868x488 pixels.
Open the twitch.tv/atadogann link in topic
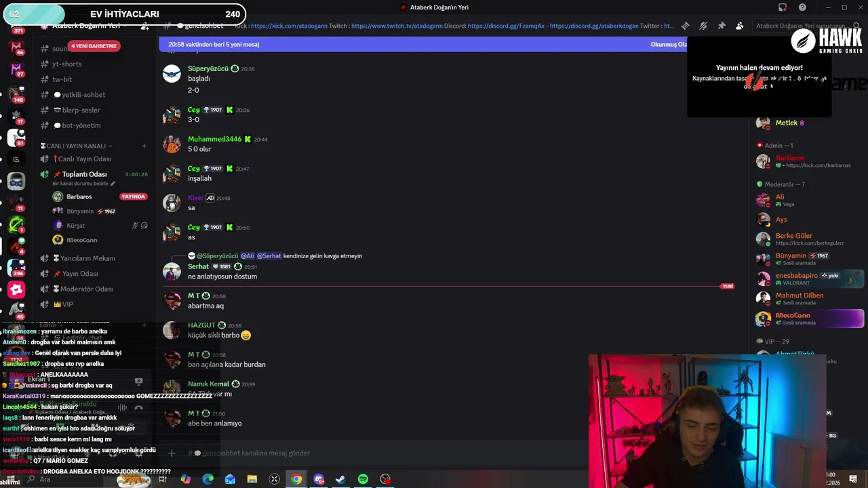pos(397,26)
